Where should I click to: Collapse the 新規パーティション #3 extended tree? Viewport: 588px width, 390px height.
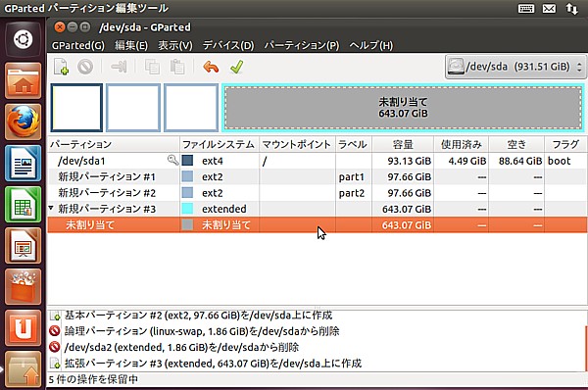tap(51, 208)
